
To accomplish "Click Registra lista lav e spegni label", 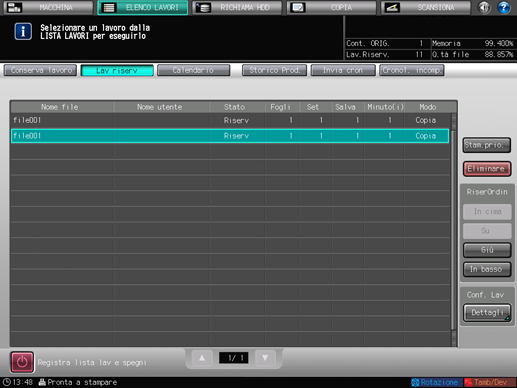I will [92, 363].
